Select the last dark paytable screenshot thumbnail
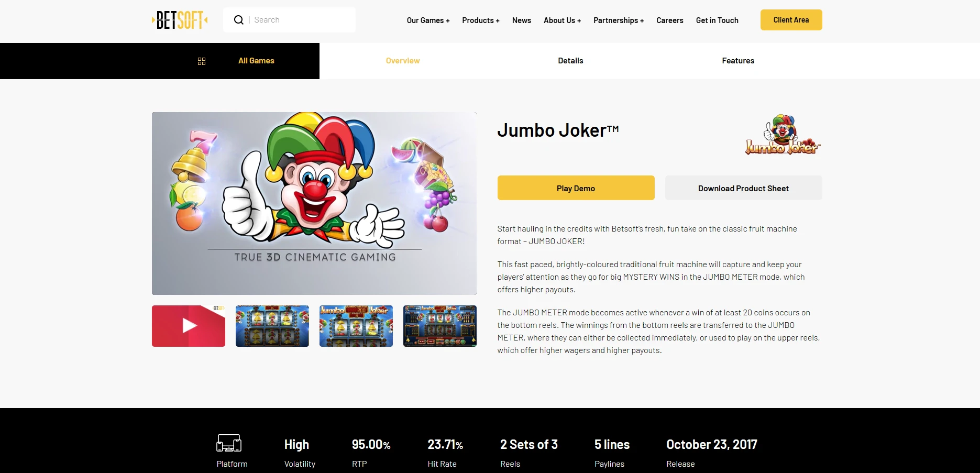 [440, 326]
